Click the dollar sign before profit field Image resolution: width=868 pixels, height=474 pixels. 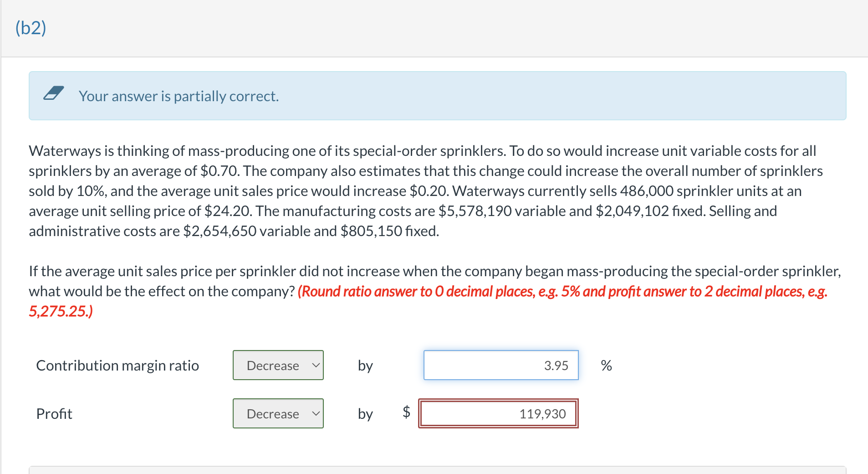[406, 412]
